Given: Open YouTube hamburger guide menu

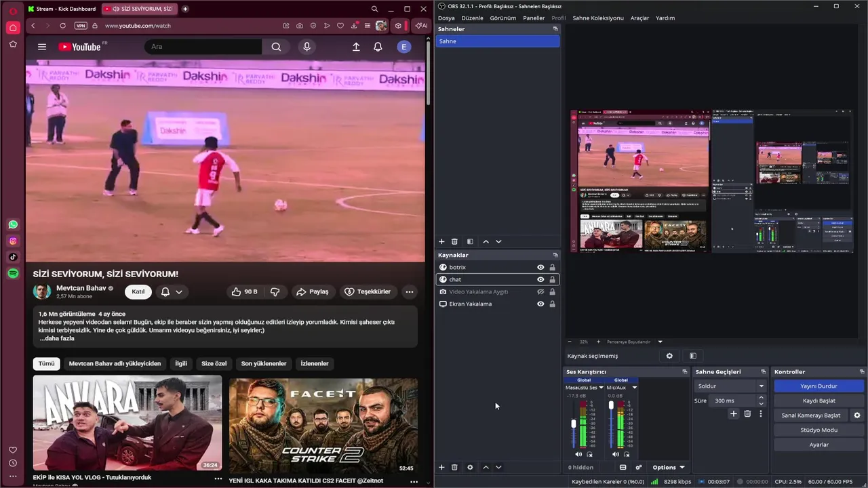Looking at the screenshot, I should click(x=42, y=47).
